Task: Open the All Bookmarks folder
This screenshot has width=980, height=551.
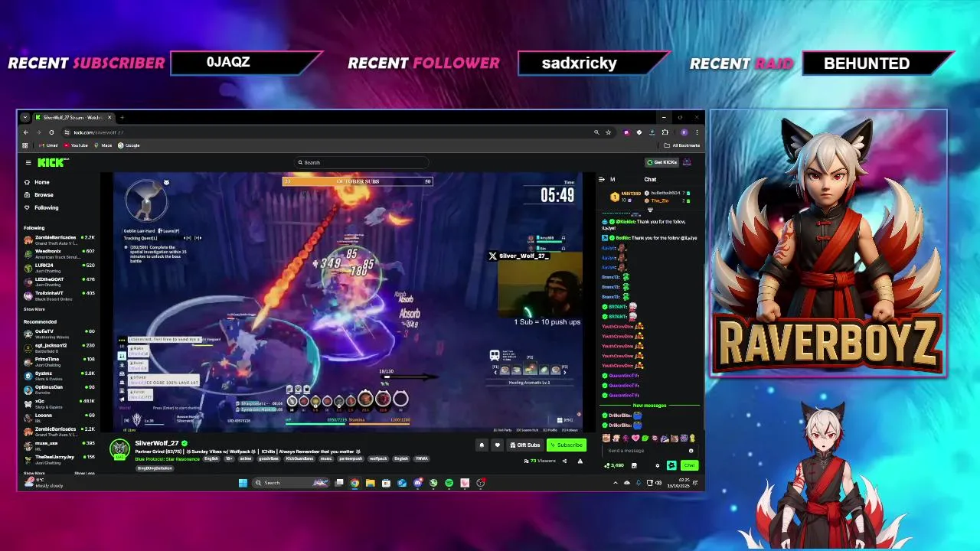Action: pyautogui.click(x=681, y=145)
